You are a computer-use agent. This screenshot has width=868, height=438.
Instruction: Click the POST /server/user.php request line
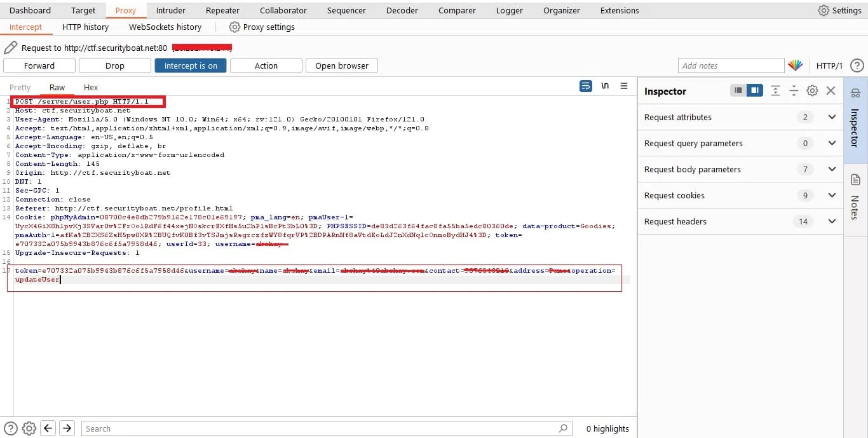(81, 102)
